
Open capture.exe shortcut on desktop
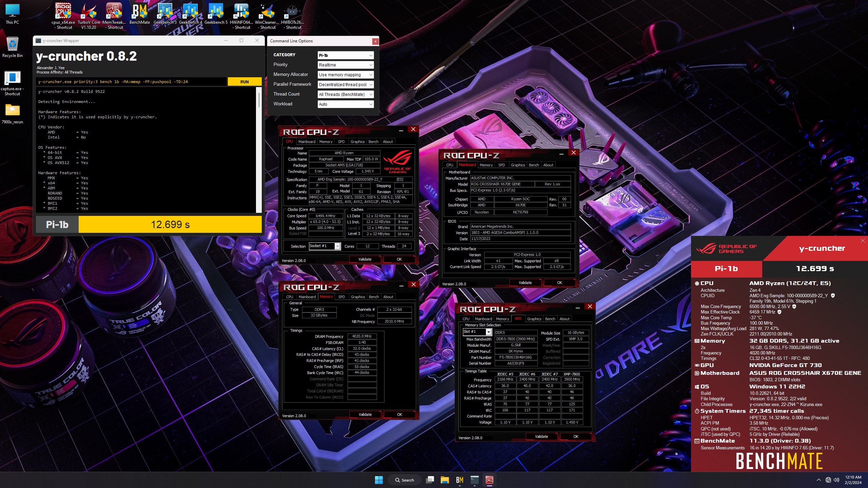tap(13, 83)
